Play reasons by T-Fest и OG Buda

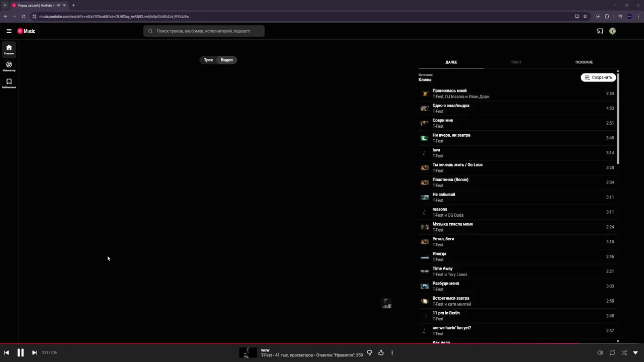pos(517,212)
